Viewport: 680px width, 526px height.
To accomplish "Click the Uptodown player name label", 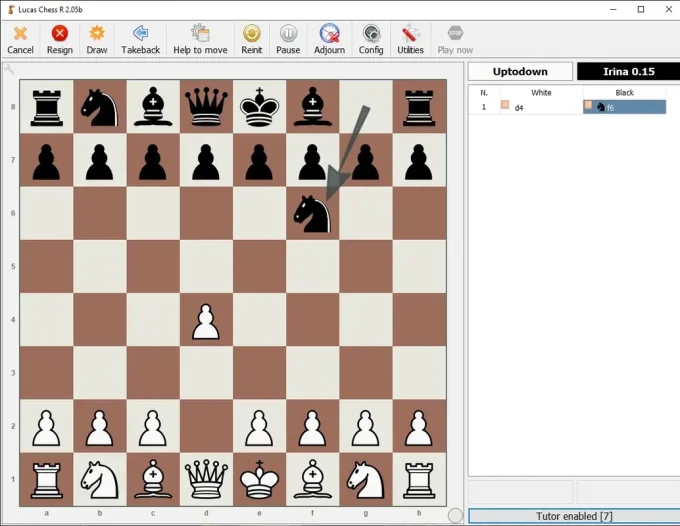I will 520,71.
